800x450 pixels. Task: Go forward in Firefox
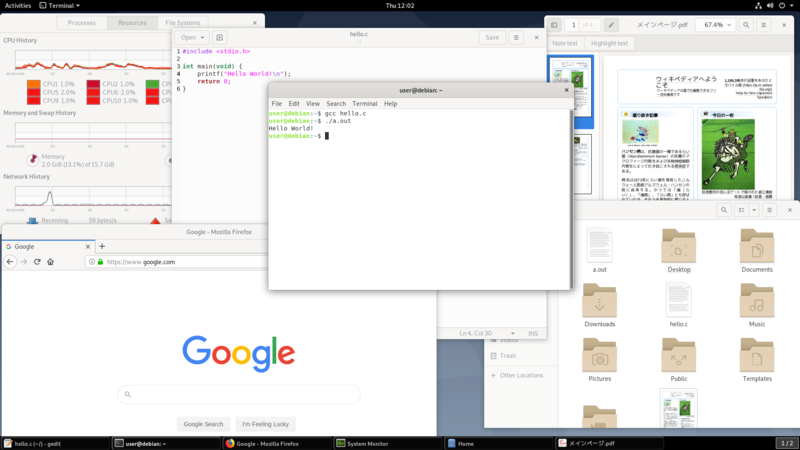point(23,262)
